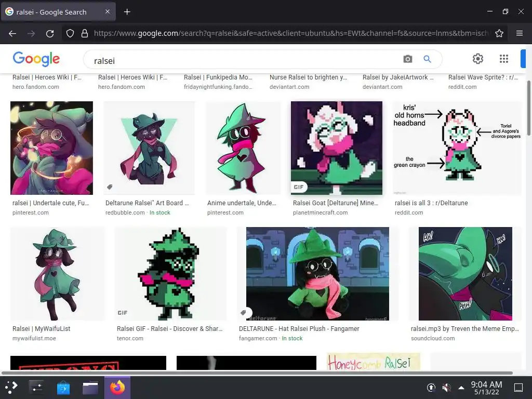The height and width of the screenshot is (399, 532).
Task: Click the magnifier search button
Action: tap(428, 59)
